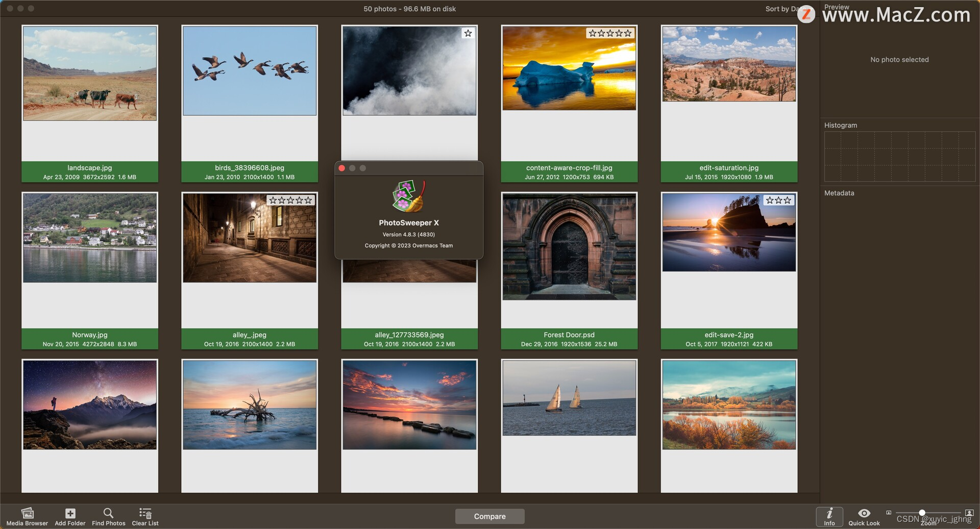Select the edit-save-2.jpg beach sunset thumbnail
The height and width of the screenshot is (529, 980).
(x=729, y=233)
